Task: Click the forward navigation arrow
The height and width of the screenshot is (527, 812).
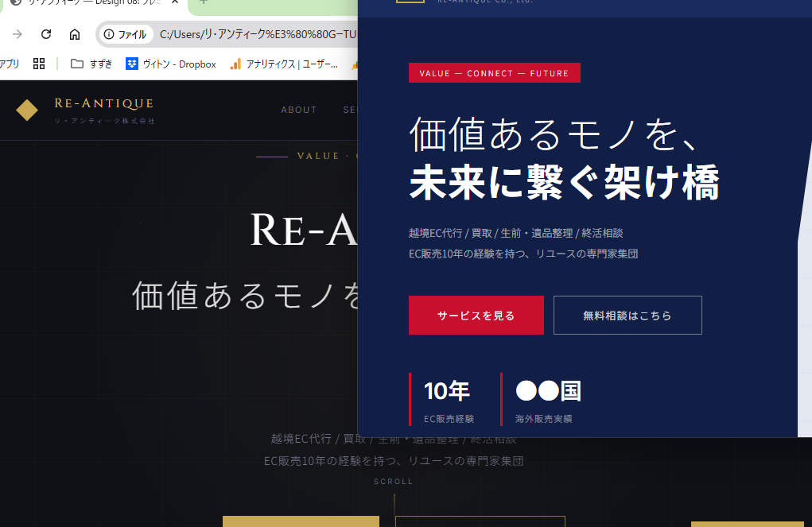Action: click(17, 34)
